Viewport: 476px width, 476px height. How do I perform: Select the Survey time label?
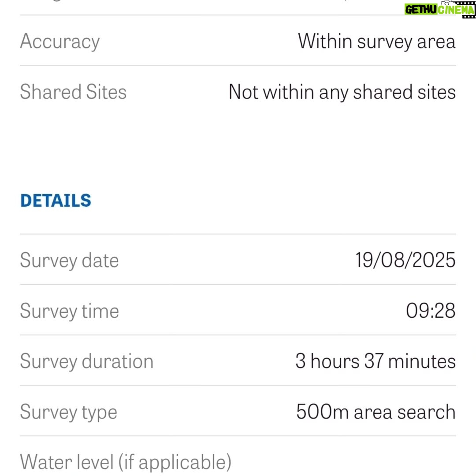(x=69, y=311)
